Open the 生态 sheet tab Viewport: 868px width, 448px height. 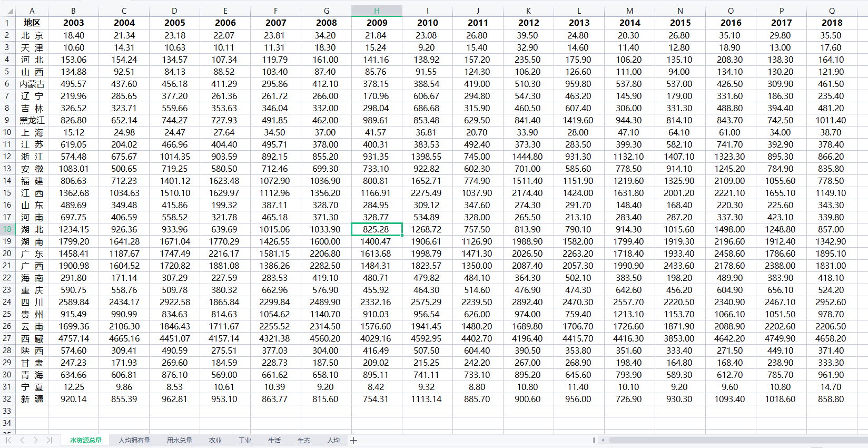tap(304, 441)
